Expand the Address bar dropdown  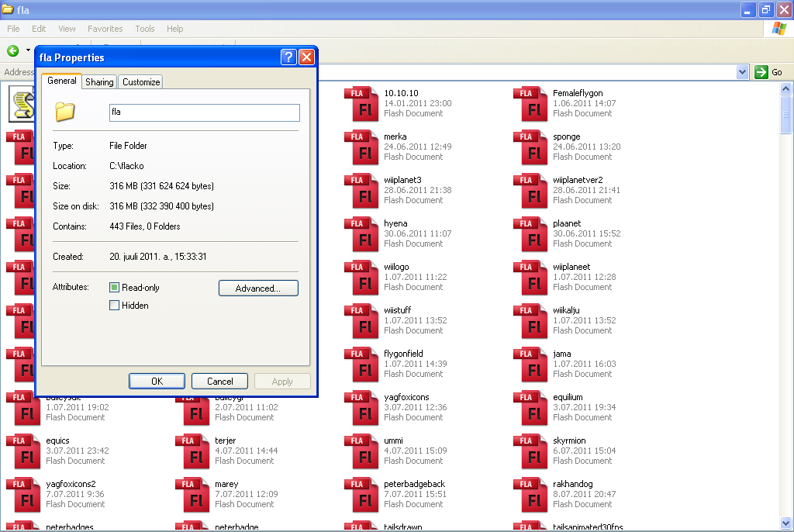(x=742, y=72)
